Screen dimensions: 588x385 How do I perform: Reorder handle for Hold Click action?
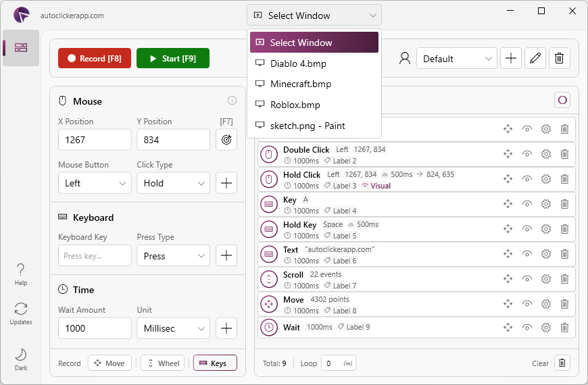(x=508, y=179)
